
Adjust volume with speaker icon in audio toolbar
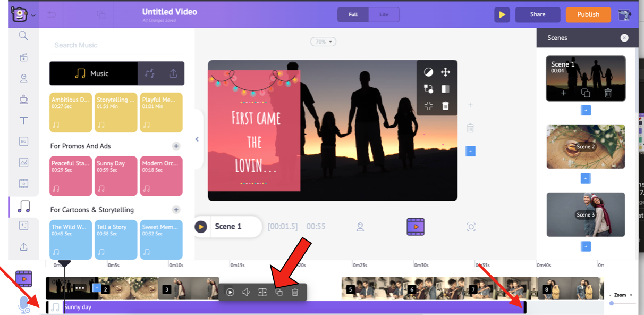coord(246,292)
